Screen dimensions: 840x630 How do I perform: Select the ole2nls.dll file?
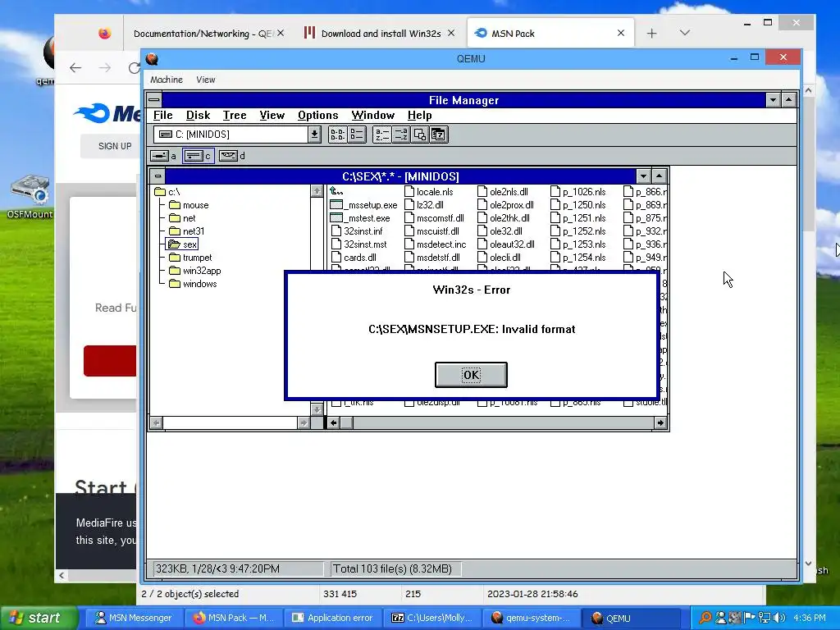(x=503, y=192)
